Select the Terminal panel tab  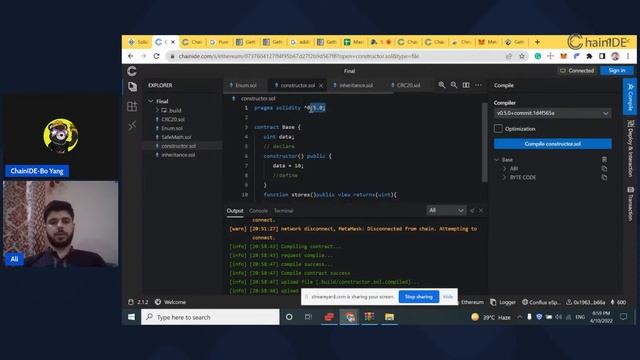(x=283, y=211)
